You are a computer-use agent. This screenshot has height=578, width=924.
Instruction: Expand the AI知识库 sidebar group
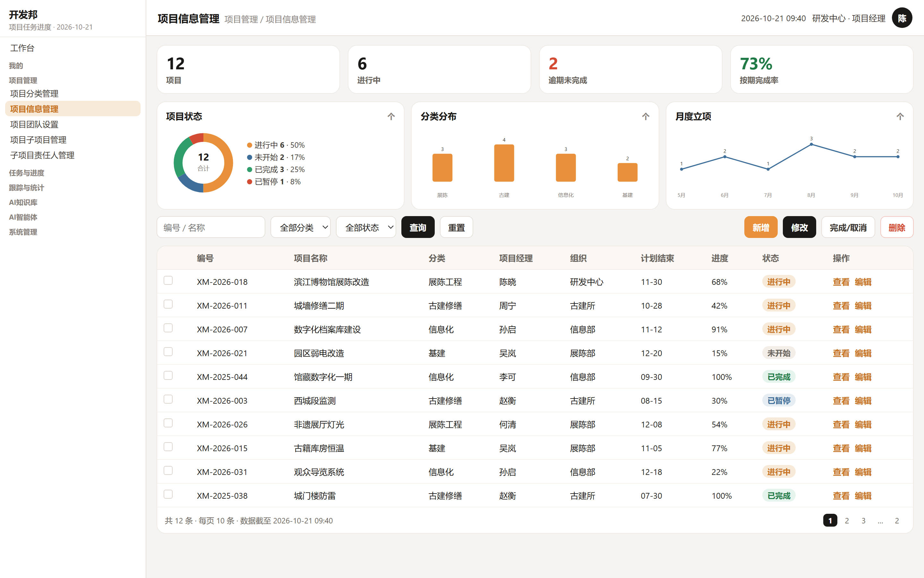pos(23,203)
